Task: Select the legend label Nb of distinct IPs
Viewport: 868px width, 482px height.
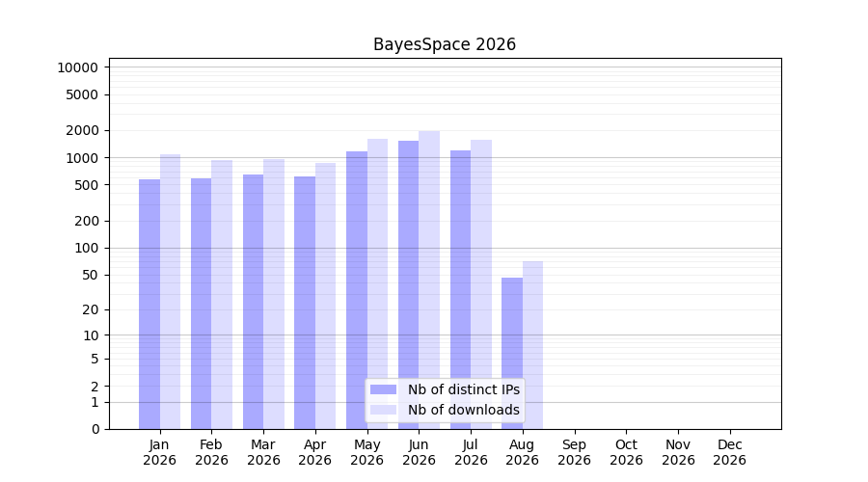Action: point(464,389)
